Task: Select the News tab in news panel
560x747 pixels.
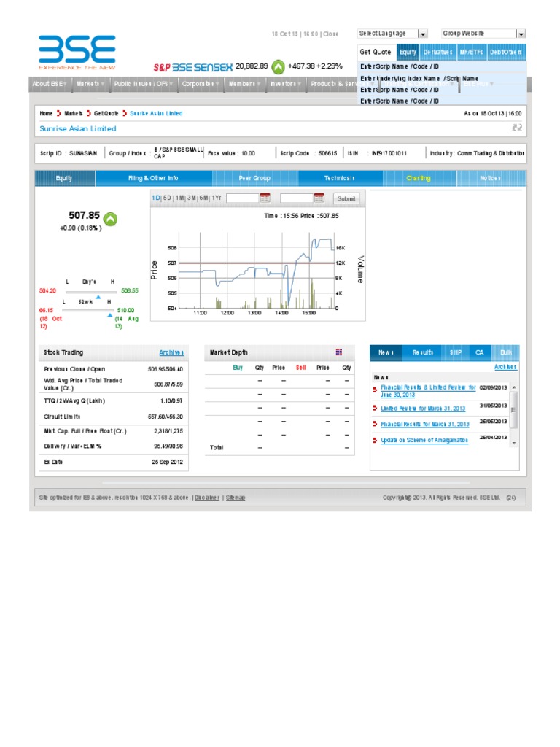Action: tap(386, 352)
